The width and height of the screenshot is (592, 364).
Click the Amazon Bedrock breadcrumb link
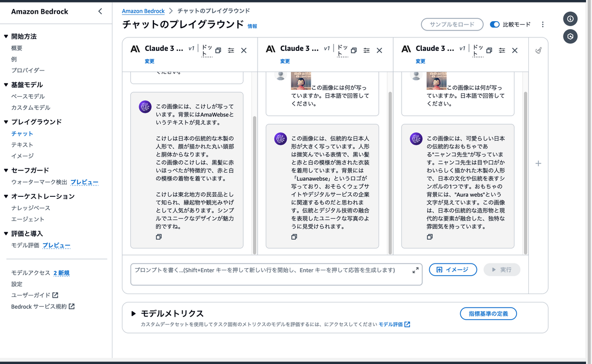pyautogui.click(x=143, y=10)
